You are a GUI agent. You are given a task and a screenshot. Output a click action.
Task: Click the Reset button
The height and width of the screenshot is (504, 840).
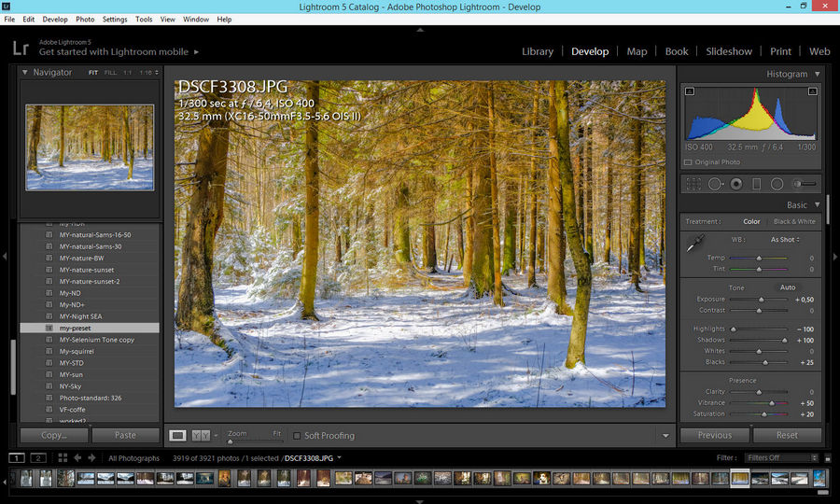(787, 435)
